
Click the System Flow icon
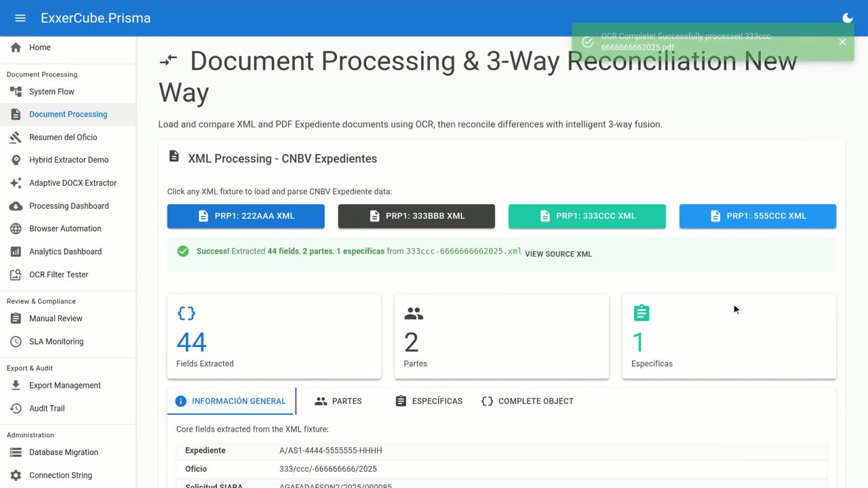click(x=16, y=91)
